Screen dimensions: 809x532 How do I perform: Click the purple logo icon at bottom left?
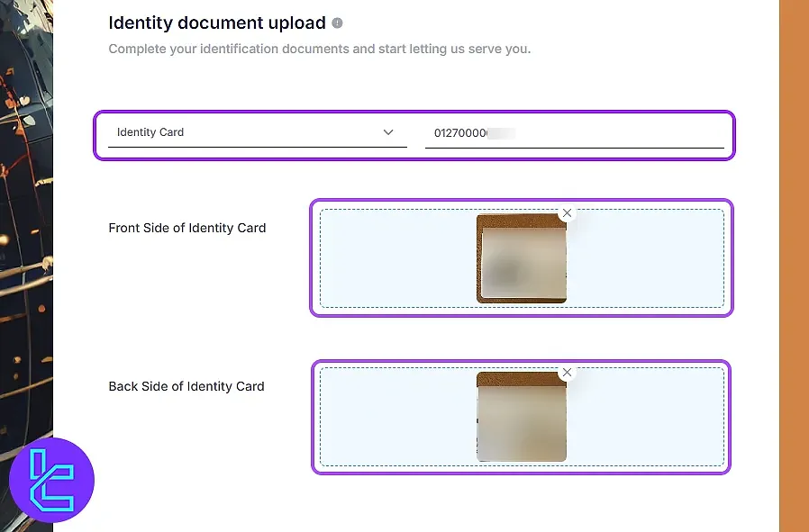52,480
